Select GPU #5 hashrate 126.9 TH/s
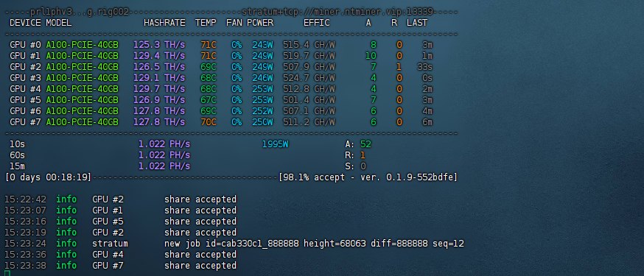 159,100
